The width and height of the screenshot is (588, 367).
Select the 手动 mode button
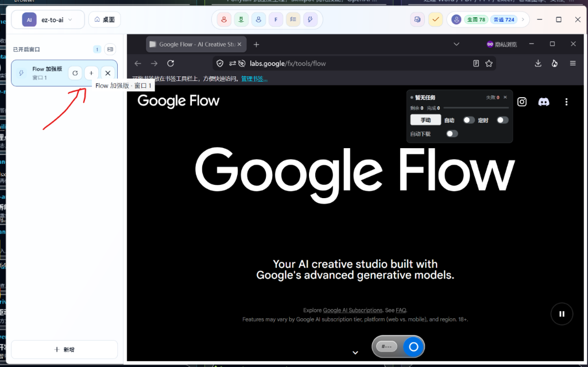tap(425, 120)
